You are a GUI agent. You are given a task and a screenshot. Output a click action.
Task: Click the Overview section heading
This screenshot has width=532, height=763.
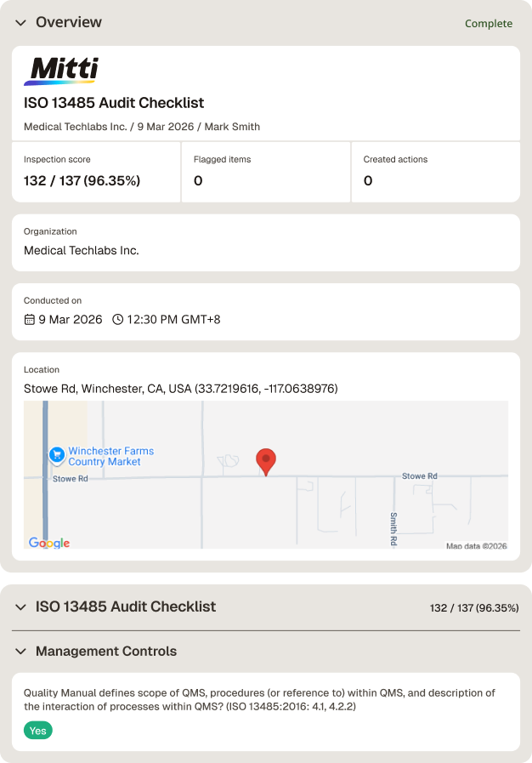[69, 22]
